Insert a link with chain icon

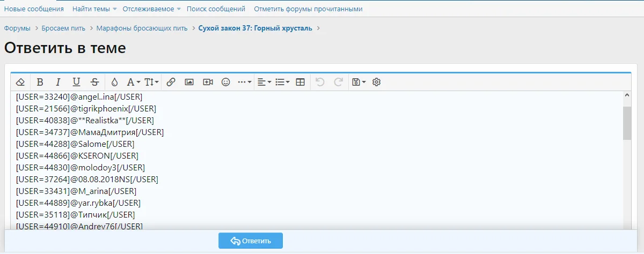coord(171,82)
